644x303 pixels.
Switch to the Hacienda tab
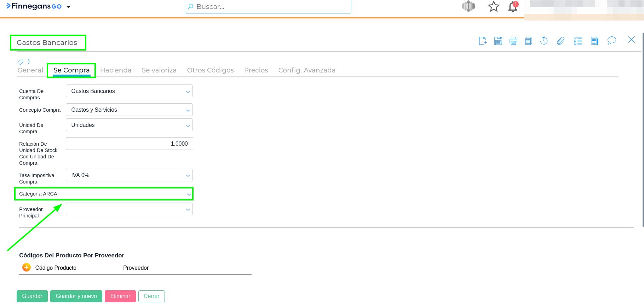tap(116, 70)
